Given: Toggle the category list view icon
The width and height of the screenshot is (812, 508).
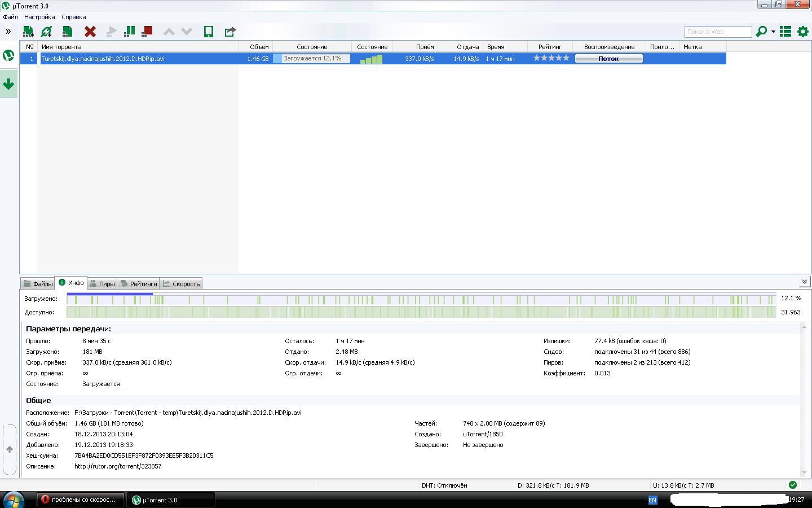Looking at the screenshot, I should pos(785,32).
